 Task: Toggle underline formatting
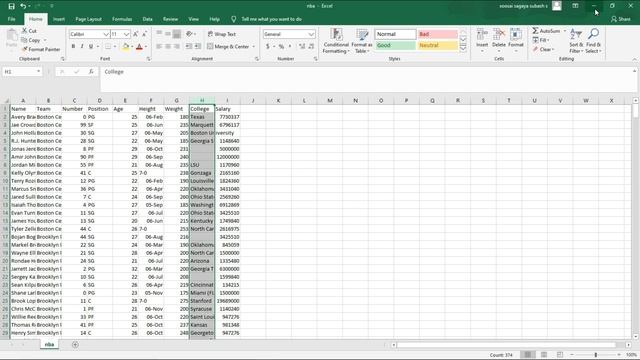coord(91,47)
